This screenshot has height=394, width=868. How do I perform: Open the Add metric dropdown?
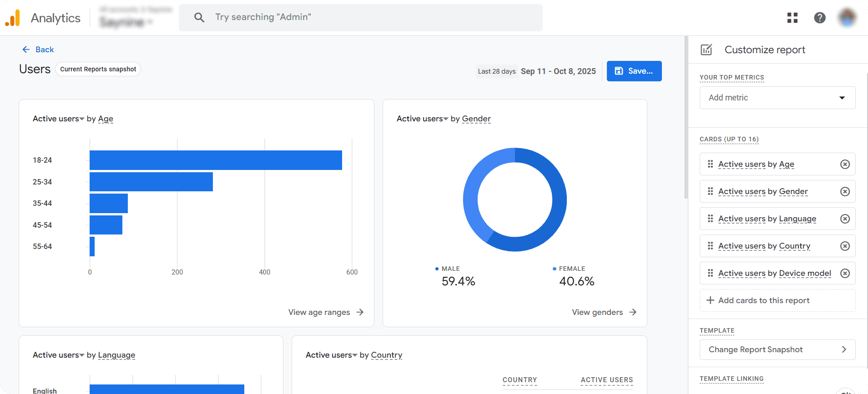click(777, 98)
